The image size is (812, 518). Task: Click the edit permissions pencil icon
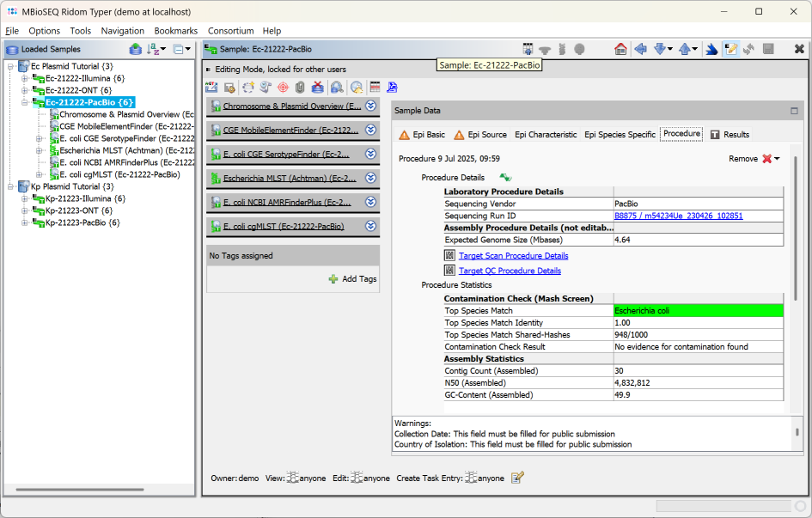[517, 478]
